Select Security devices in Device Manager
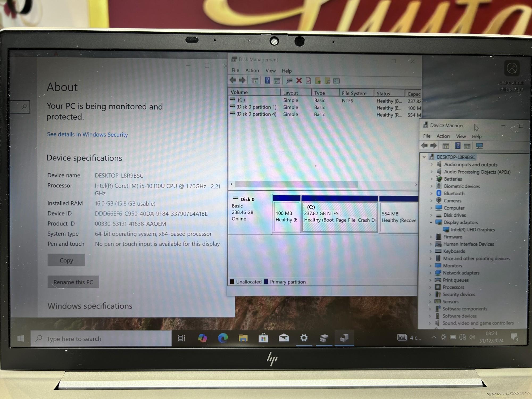 459,294
